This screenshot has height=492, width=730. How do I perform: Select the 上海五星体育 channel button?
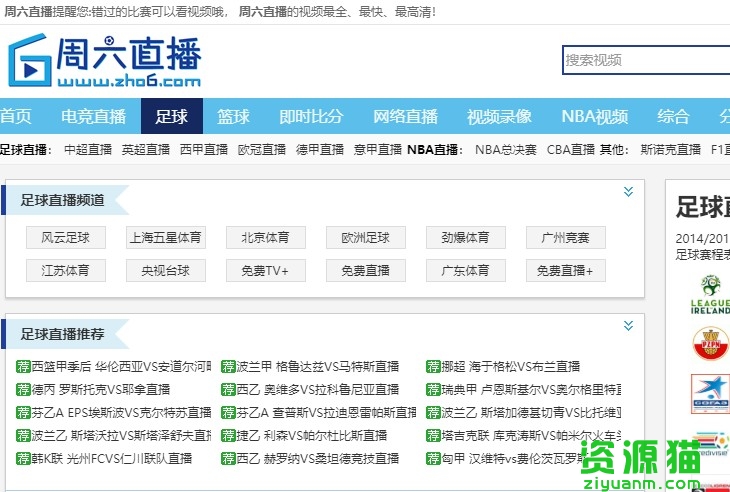tap(166, 238)
